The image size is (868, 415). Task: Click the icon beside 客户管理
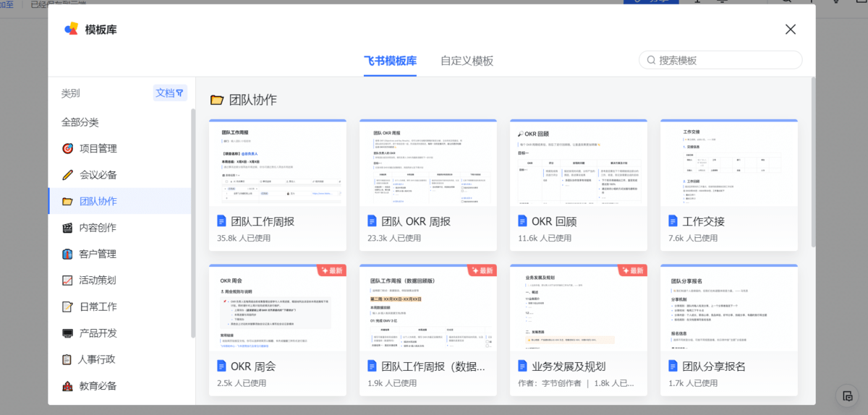[68, 254]
